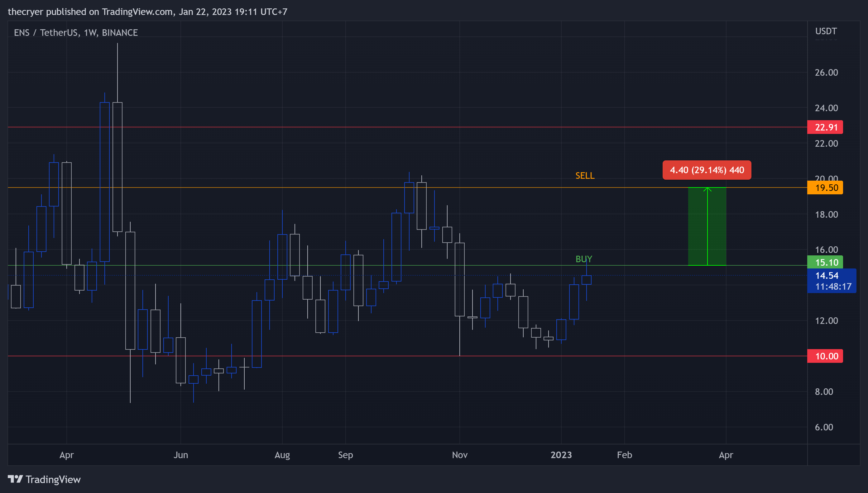The image size is (868, 493).
Task: Click the SELL text label
Action: pyautogui.click(x=585, y=175)
